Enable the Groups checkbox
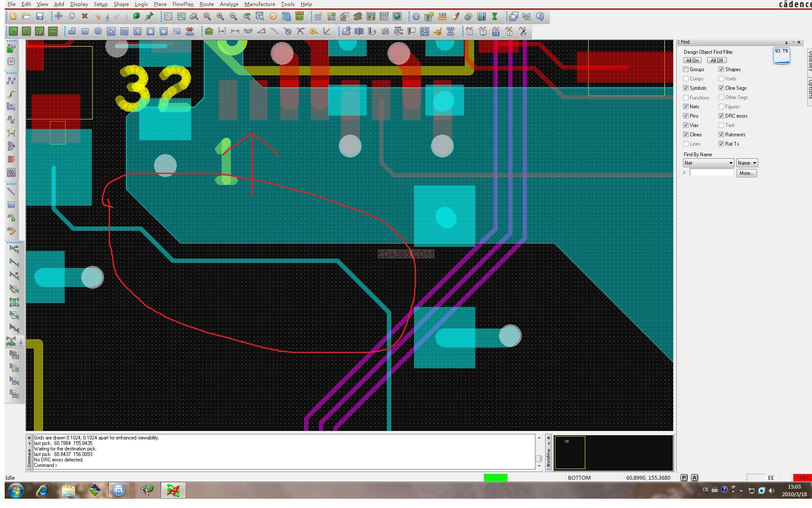The height and width of the screenshot is (508, 812). [x=686, y=69]
